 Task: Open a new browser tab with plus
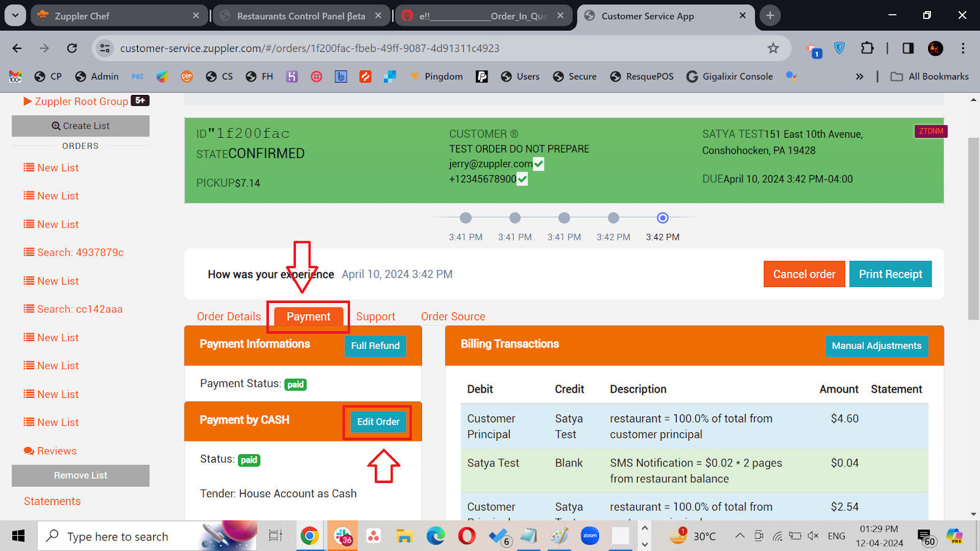770,16
